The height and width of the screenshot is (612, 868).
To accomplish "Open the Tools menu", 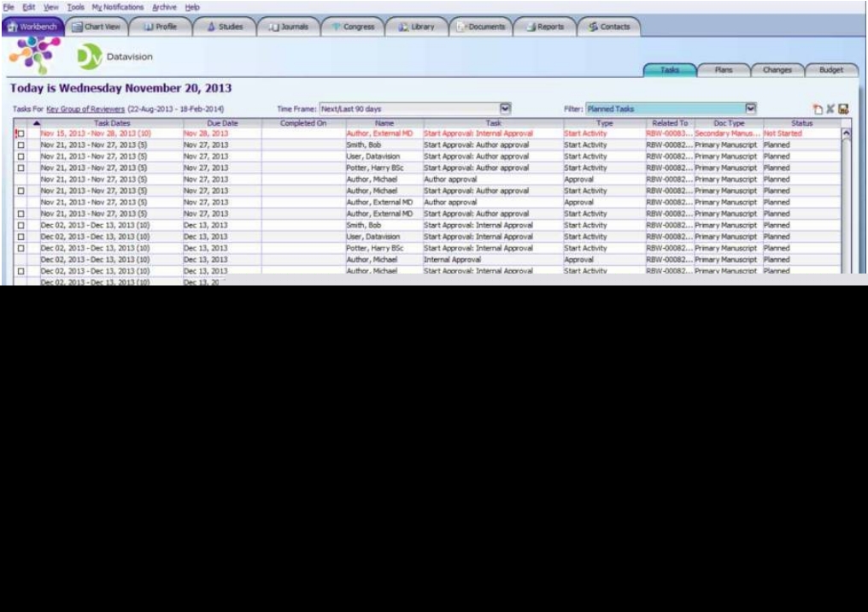I will (x=76, y=7).
